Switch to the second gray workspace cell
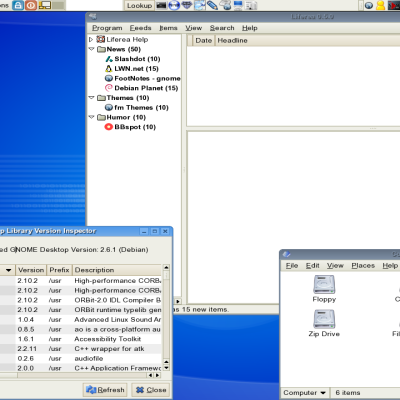The height and width of the screenshot is (400, 400). pyautogui.click(x=58, y=5)
